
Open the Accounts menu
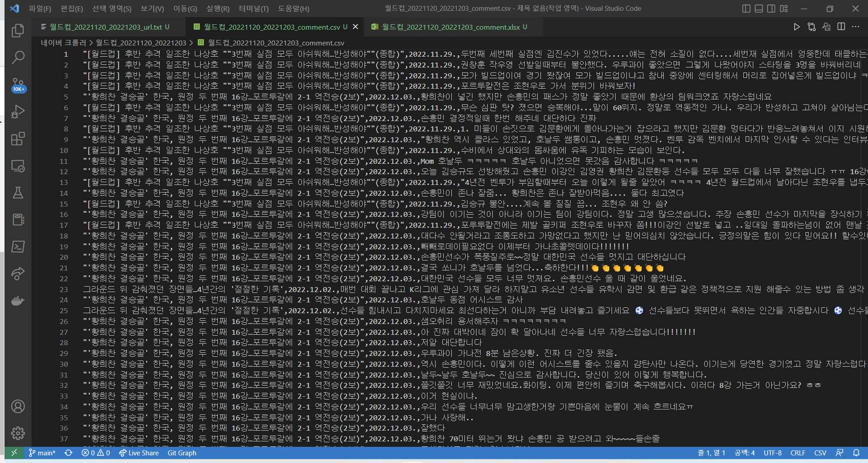(18, 406)
